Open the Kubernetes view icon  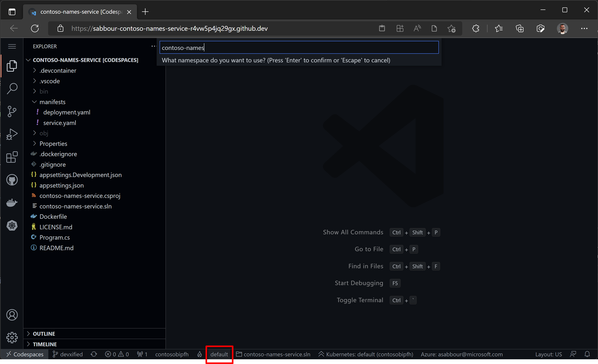click(12, 226)
